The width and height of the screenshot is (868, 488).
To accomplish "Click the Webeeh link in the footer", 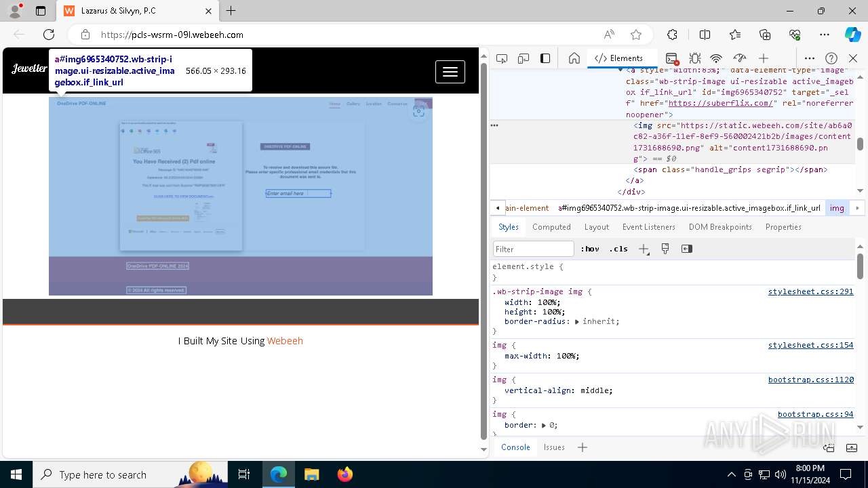I will tap(285, 341).
